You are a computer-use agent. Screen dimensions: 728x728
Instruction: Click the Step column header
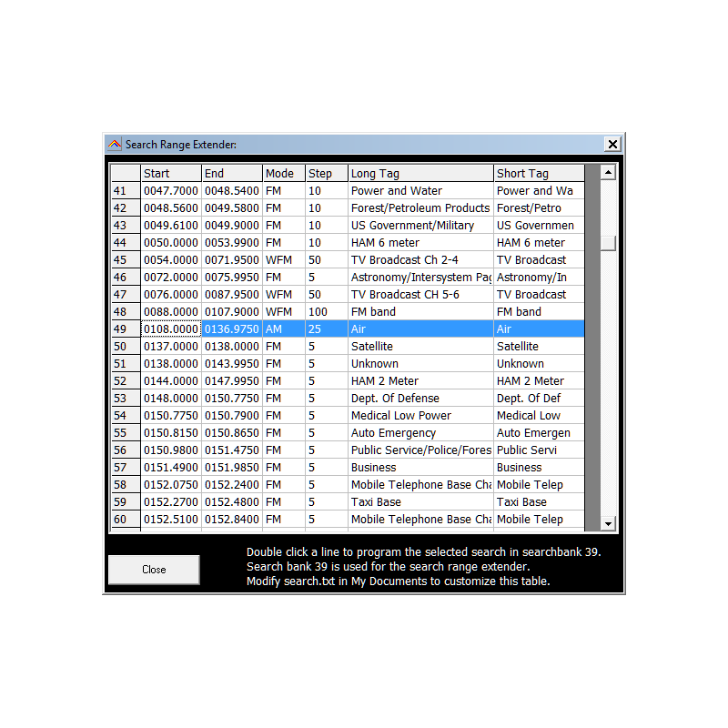click(x=327, y=173)
